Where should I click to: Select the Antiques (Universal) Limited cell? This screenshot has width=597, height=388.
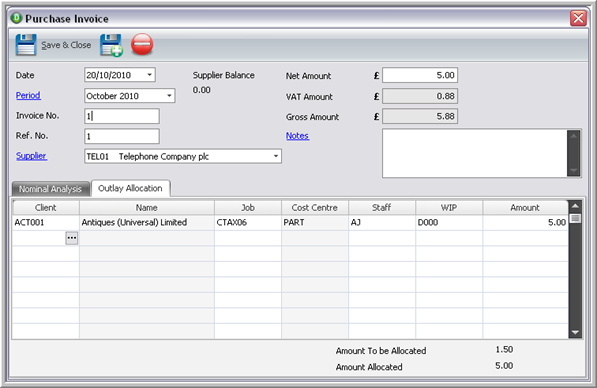pos(147,222)
